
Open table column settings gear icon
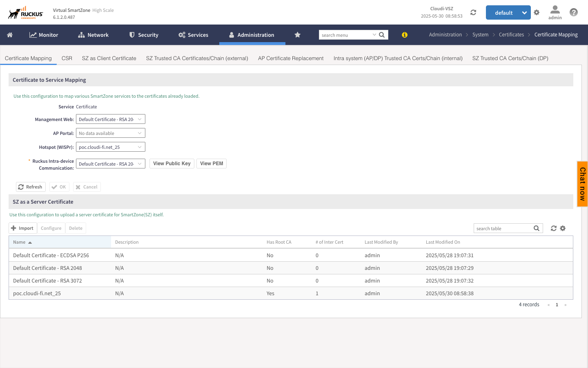pyautogui.click(x=563, y=228)
